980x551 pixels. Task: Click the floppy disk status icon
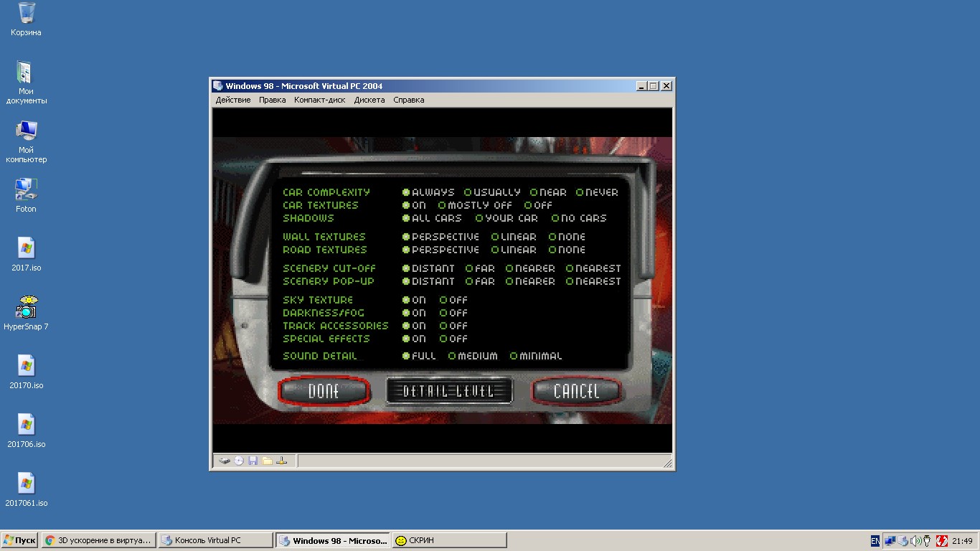click(253, 461)
